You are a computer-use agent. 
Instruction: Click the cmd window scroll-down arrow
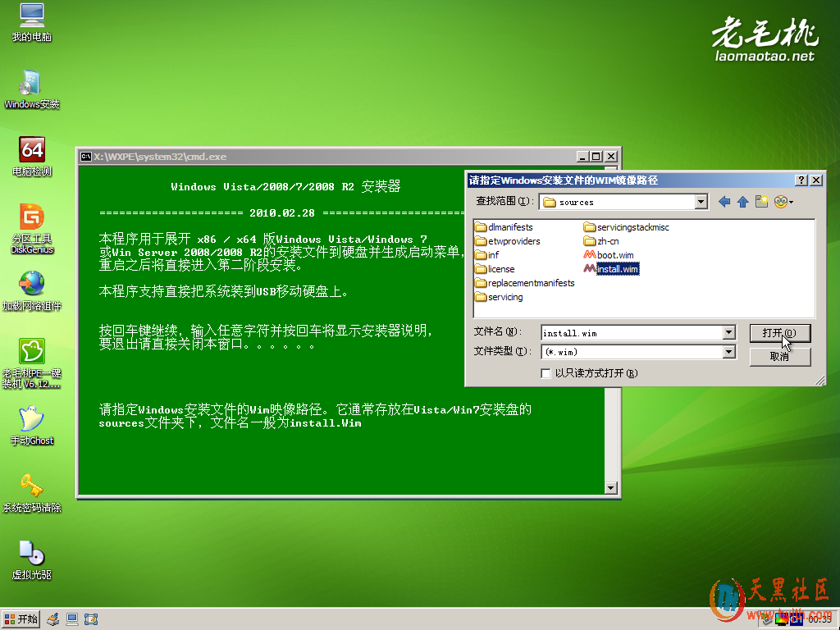(609, 488)
